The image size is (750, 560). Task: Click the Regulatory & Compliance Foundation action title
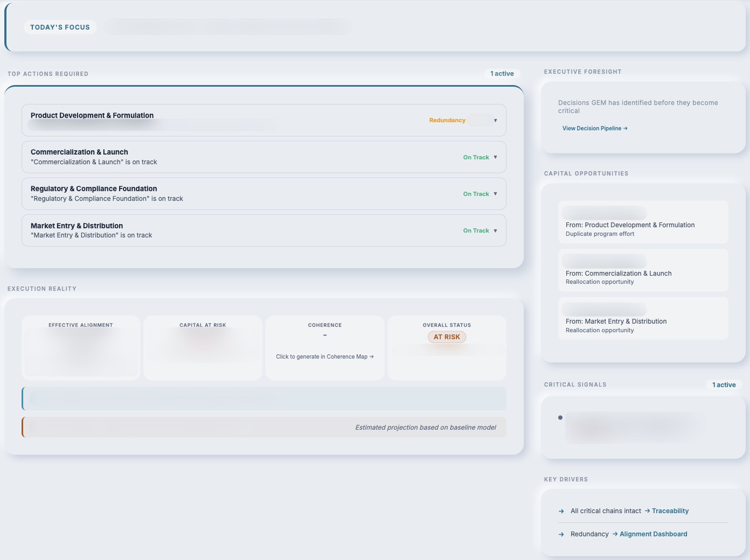pyautogui.click(x=94, y=189)
